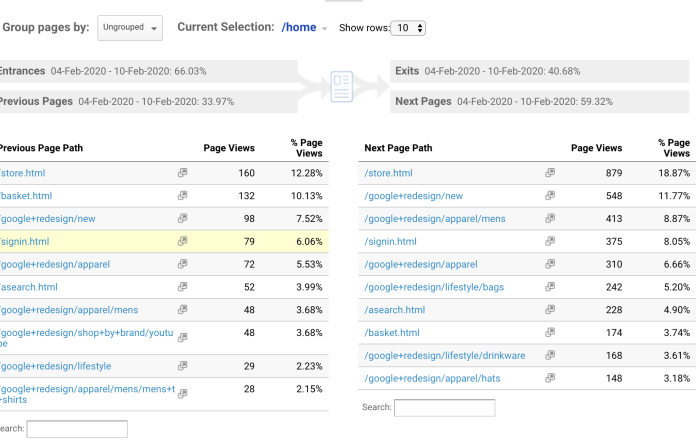Viewport: 700px width, 447px height.
Task: Open external link icon for next /google+redesign/apparel/mens
Action: pos(550,218)
